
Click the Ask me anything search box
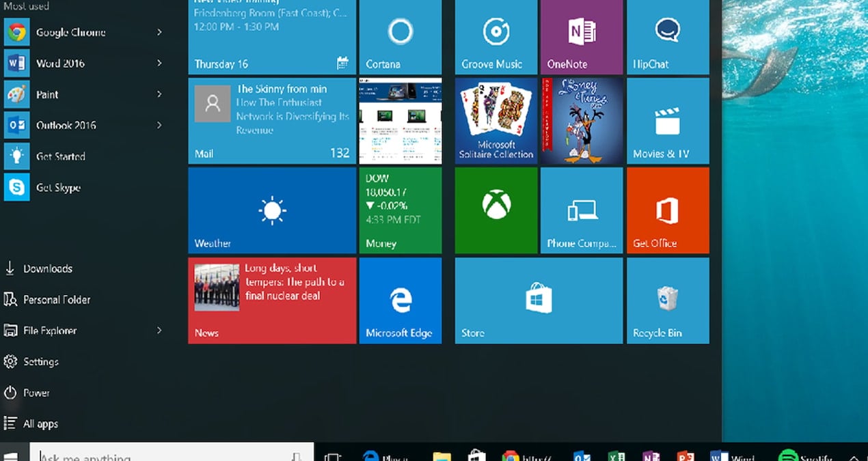(164, 456)
